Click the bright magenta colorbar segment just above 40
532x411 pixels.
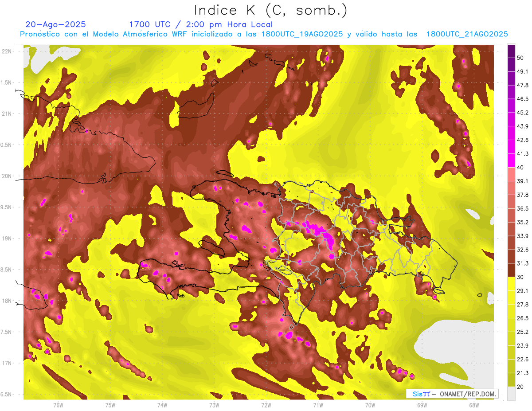[511, 160]
